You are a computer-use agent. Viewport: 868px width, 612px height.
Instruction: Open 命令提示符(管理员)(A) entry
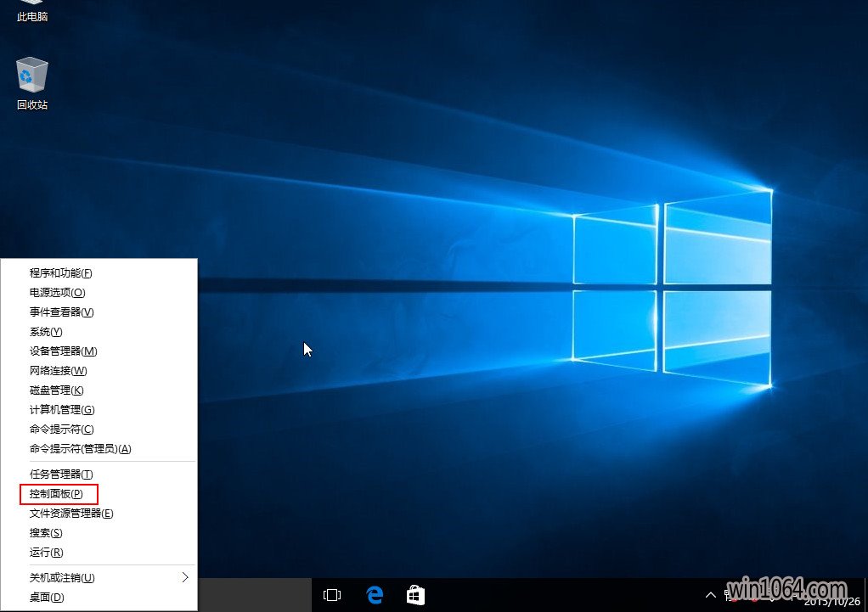click(99, 449)
